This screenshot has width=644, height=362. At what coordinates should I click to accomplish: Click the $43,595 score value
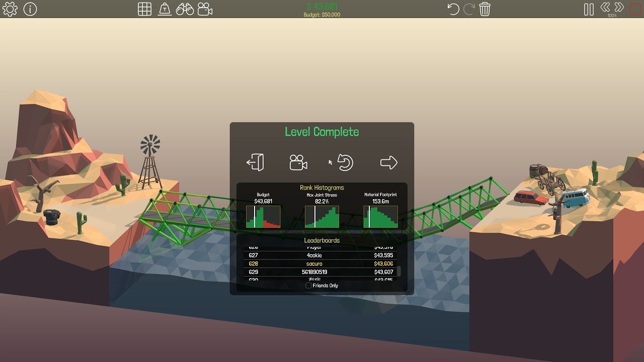point(384,255)
